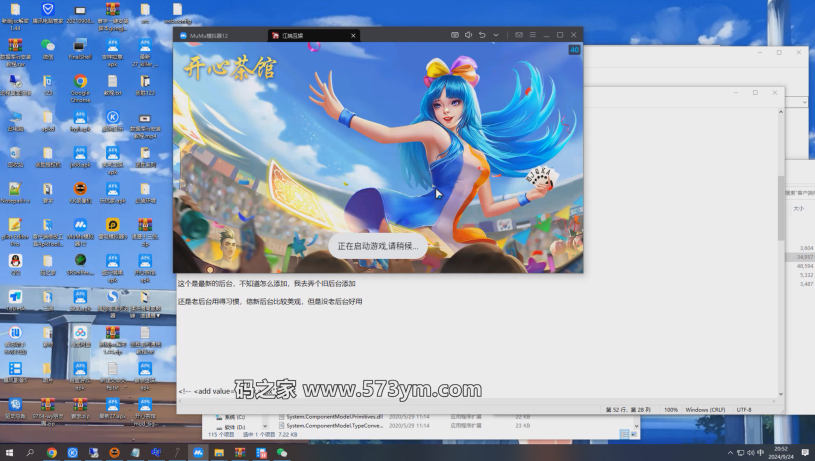Image resolution: width=815 pixels, height=461 pixels.
Task: Select the SRSniffer desktop shortcut
Action: 80,264
